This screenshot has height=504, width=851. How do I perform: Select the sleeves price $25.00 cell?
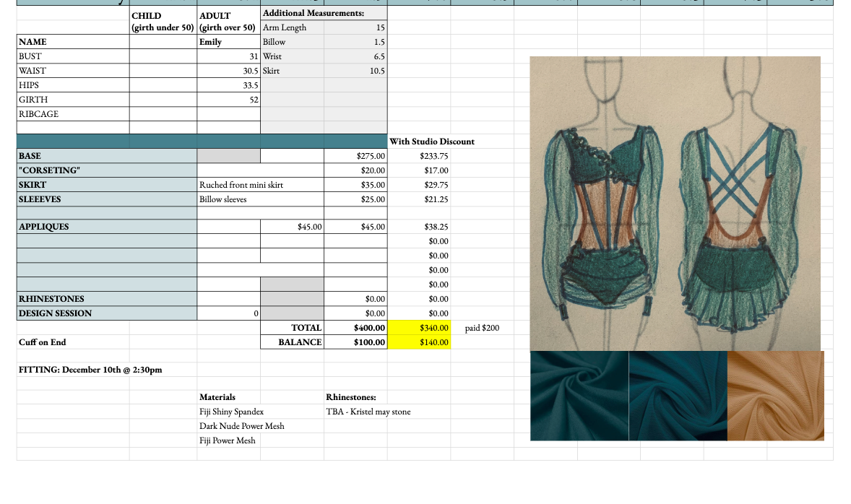point(355,199)
